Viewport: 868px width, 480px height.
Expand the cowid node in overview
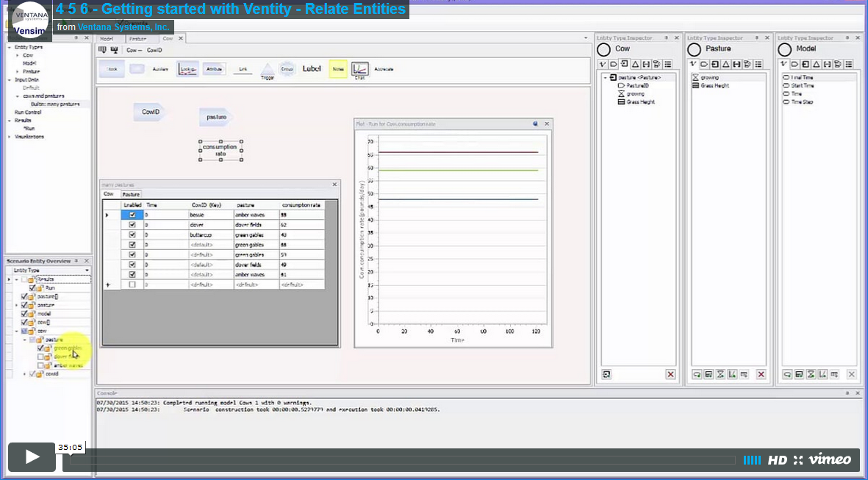pos(25,374)
